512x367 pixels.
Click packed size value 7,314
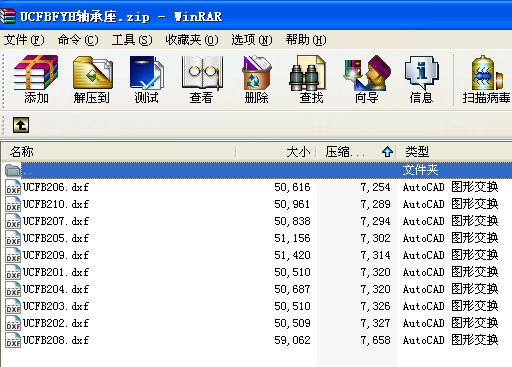(x=375, y=255)
